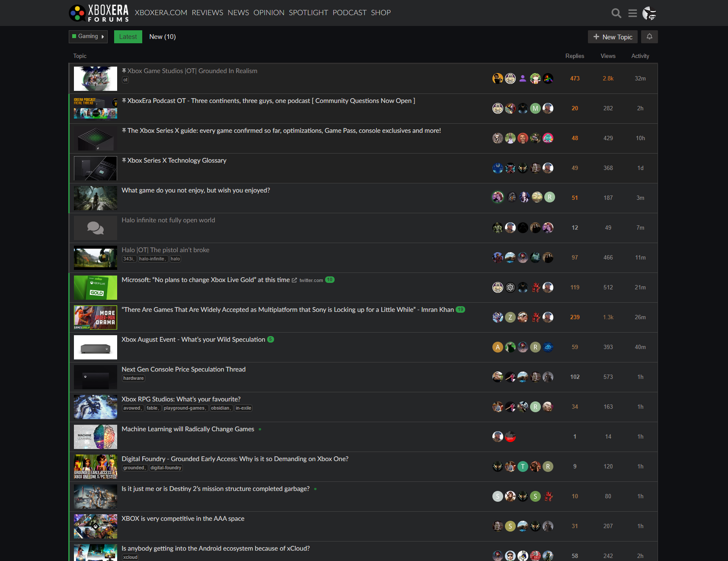Click the '343i' tag
Image resolution: width=728 pixels, height=561 pixels.
[129, 259]
